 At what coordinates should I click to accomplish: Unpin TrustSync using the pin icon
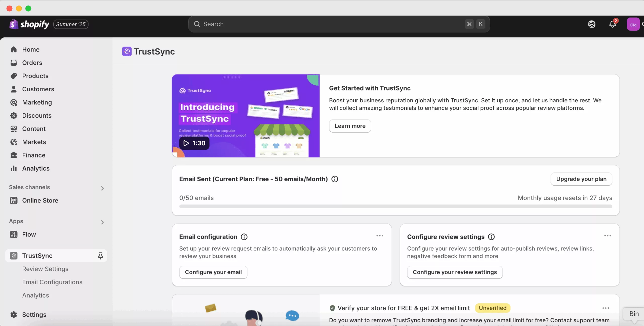(x=100, y=256)
